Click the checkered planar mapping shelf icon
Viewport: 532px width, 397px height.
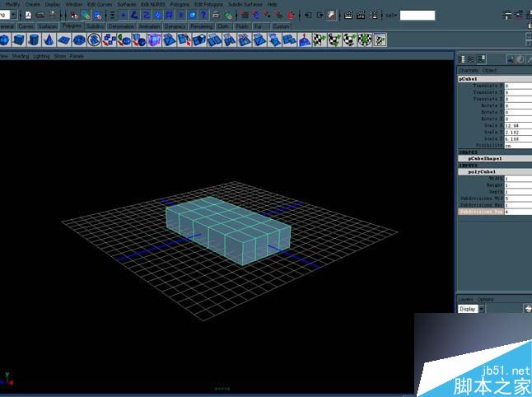tap(319, 40)
